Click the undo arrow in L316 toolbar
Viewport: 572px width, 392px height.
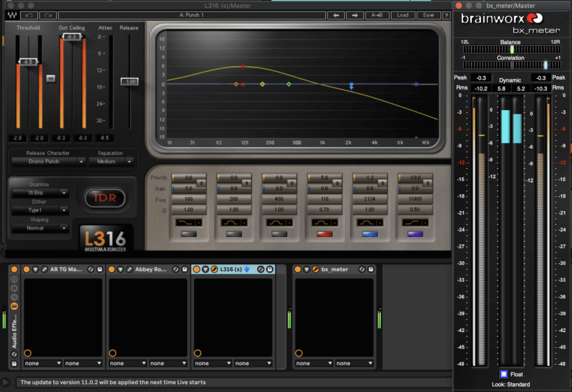point(29,15)
